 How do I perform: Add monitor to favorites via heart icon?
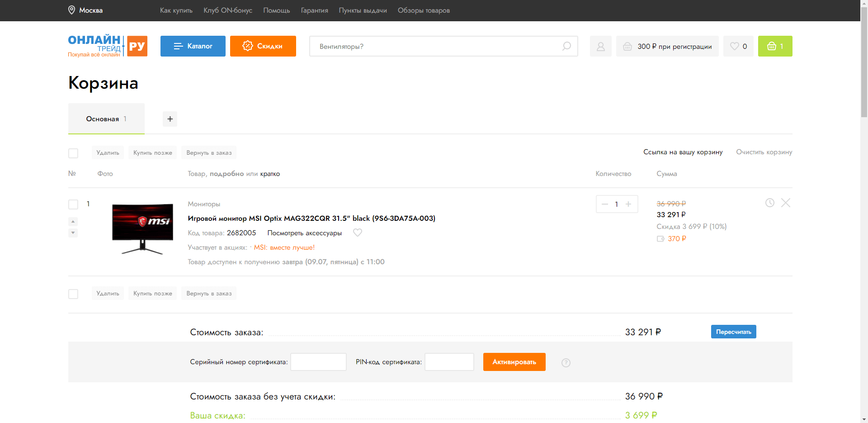(358, 233)
